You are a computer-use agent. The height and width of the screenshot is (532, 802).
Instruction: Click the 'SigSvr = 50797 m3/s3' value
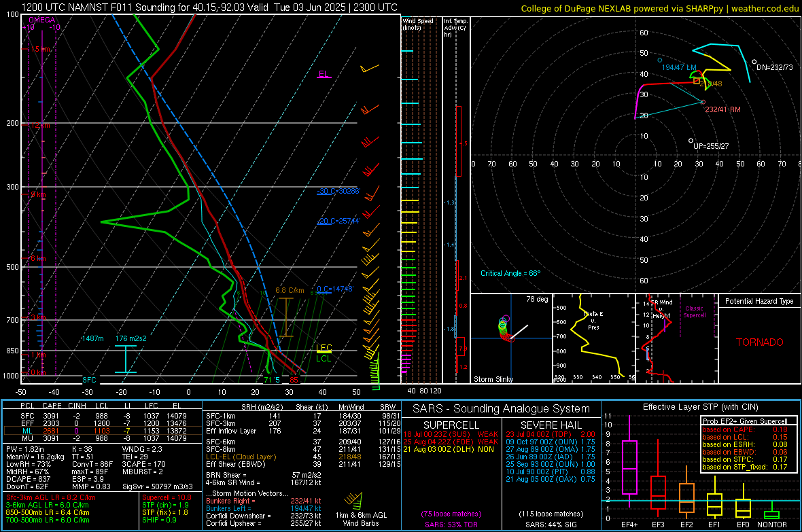coord(158,486)
